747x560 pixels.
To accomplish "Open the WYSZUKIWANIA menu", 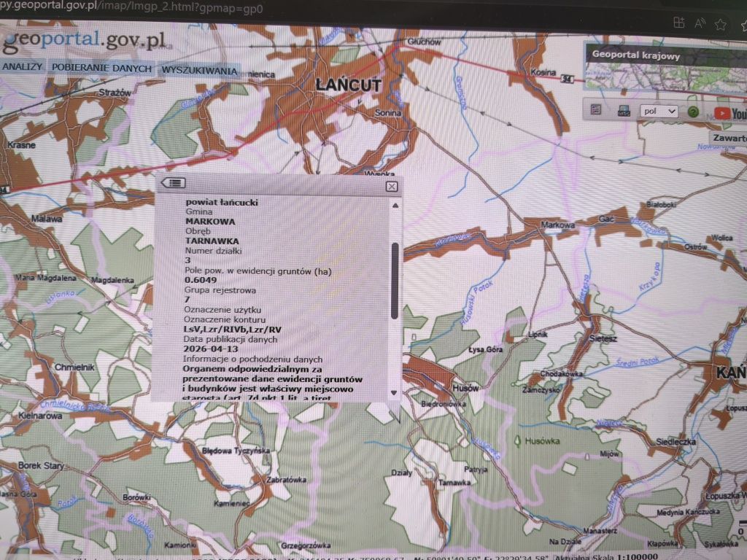I will (x=199, y=70).
